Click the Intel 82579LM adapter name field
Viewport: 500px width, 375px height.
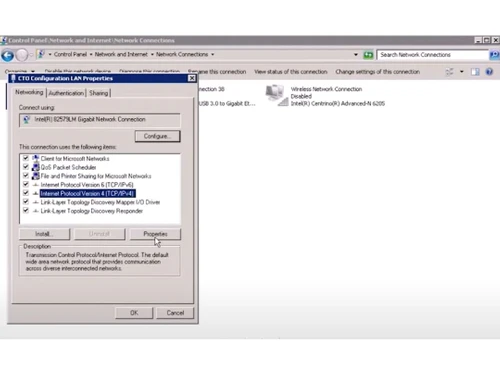100,120
